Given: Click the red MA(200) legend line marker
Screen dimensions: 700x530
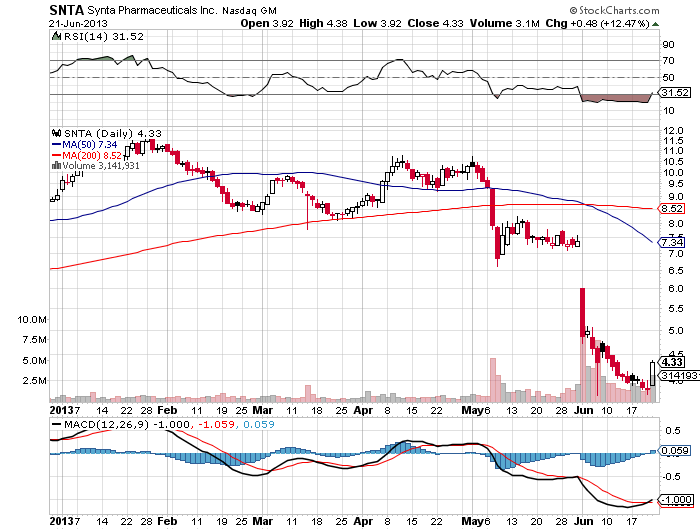Looking at the screenshot, I should (56, 155).
